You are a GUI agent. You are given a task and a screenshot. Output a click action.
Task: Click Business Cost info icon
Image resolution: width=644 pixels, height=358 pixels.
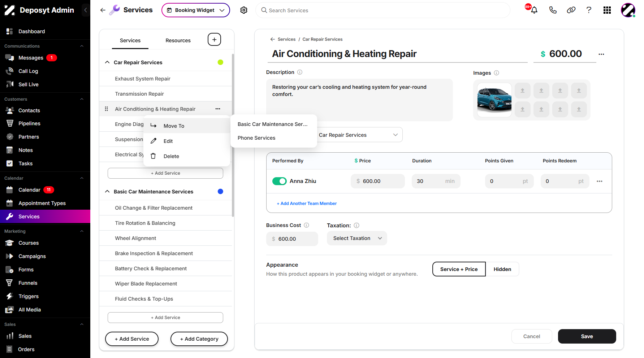point(306,225)
